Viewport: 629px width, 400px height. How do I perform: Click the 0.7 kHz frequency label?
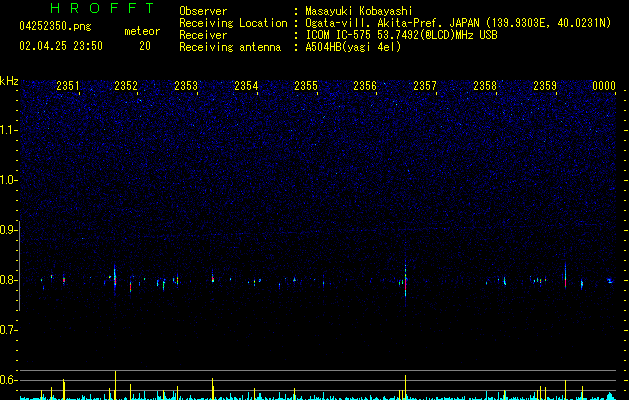point(8,330)
